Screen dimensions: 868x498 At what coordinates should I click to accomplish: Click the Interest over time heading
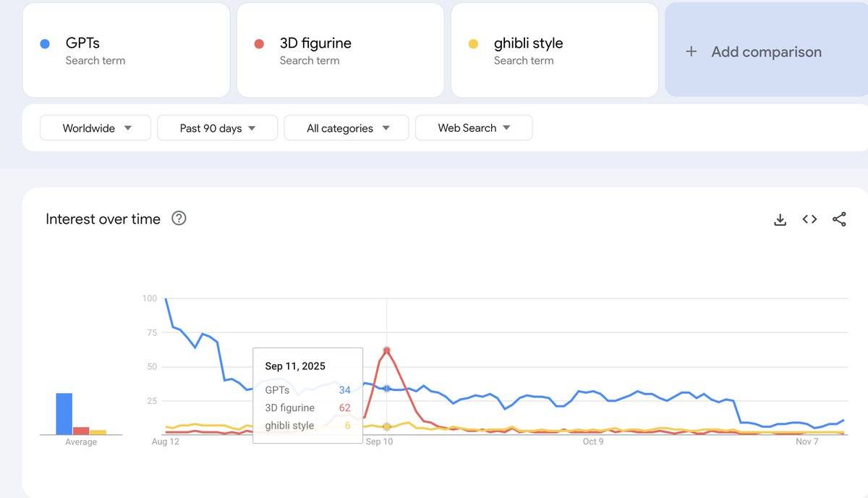pos(103,219)
